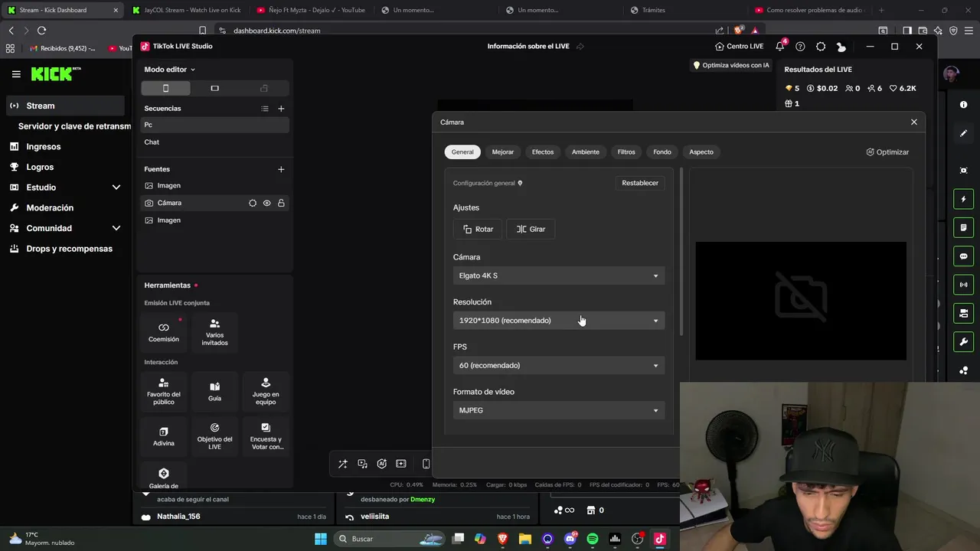980x551 pixels.
Task: Open the Secuencias list view icon
Action: 265,109
